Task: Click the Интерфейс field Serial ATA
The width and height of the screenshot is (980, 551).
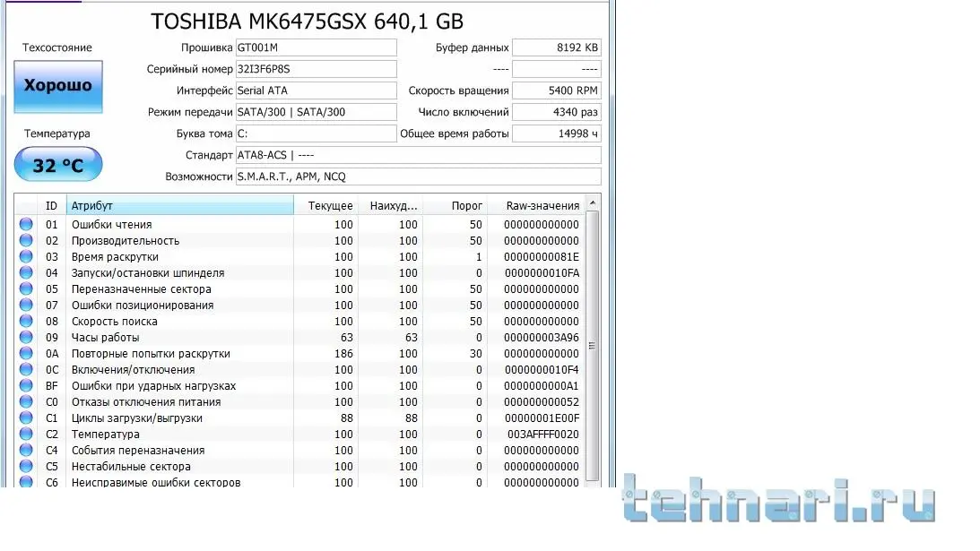Action: coord(317,90)
